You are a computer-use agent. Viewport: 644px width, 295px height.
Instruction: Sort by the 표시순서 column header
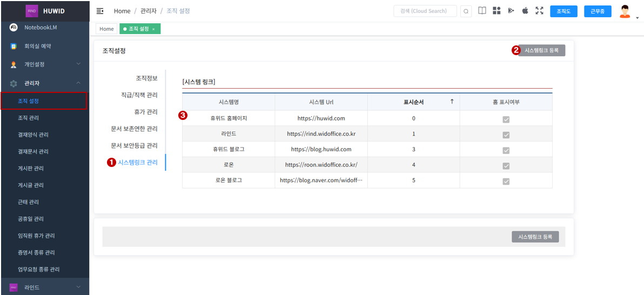pos(413,102)
